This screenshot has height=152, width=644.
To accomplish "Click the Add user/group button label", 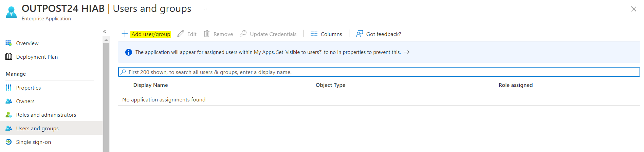I will (x=151, y=34).
